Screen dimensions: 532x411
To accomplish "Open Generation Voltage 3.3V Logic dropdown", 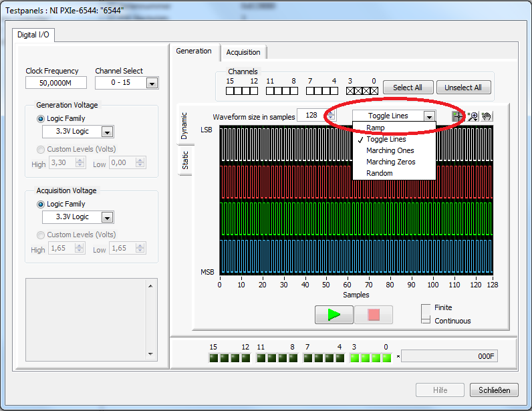I will [107, 132].
